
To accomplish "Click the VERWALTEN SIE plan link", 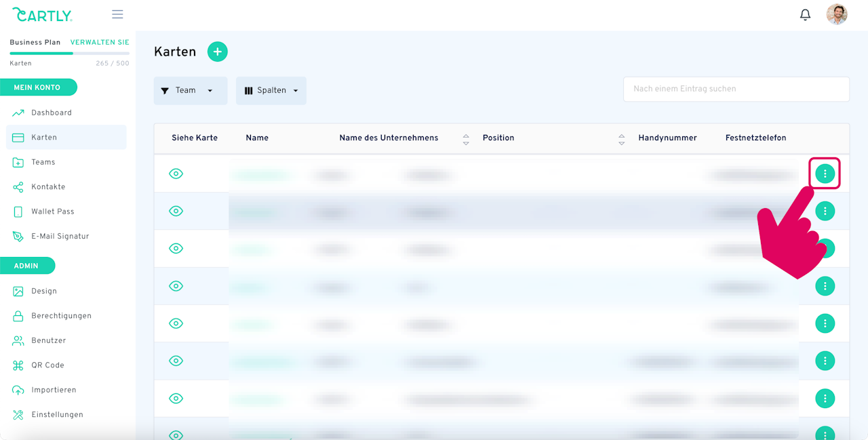I will (x=100, y=42).
